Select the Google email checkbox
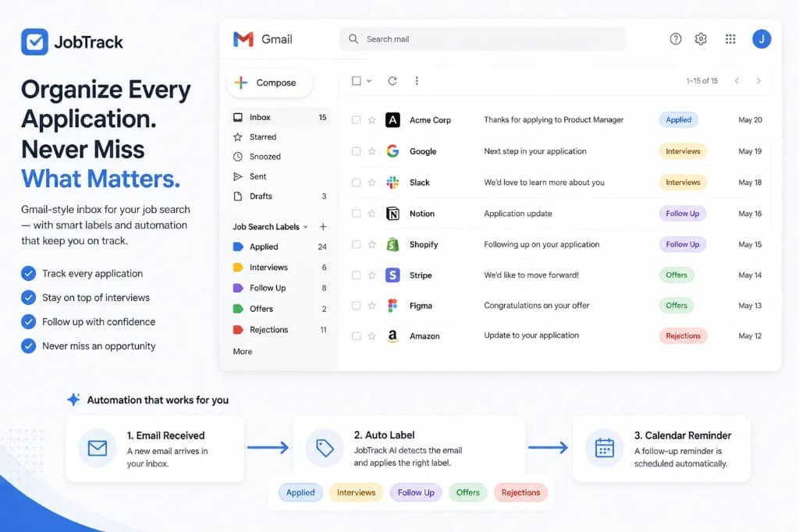The image size is (799, 532). (x=357, y=151)
